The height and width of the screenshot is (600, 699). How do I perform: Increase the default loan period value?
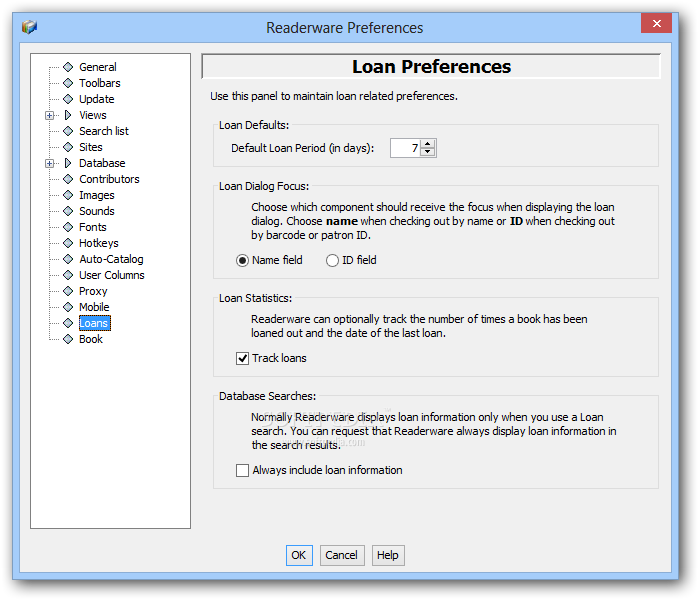(428, 144)
